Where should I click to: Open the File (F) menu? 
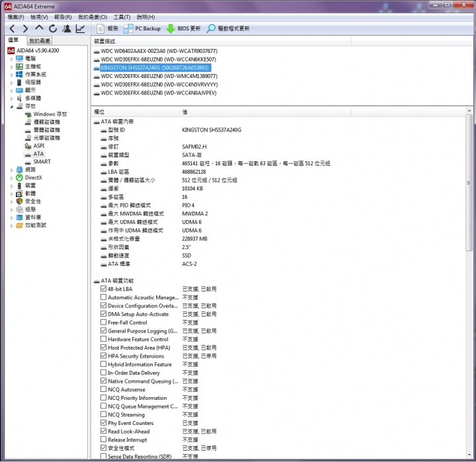click(x=16, y=17)
